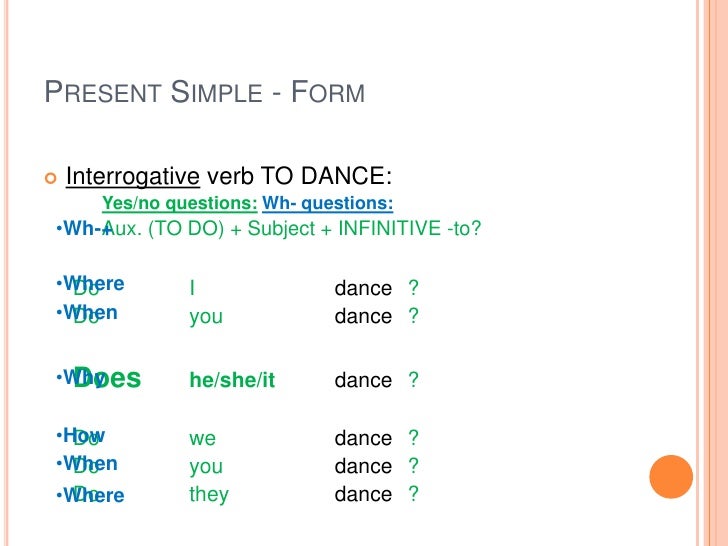
Task: Select the topmost blue 'Where' bullet
Action: [93, 283]
